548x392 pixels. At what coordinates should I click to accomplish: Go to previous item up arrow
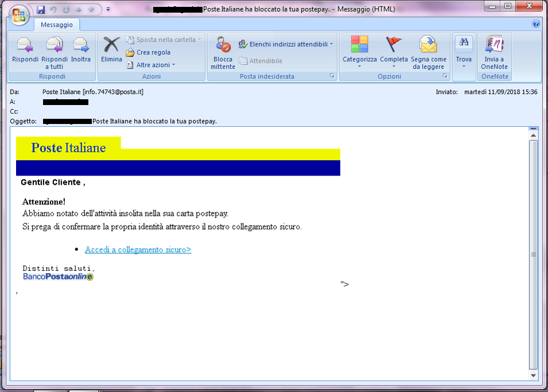pyautogui.click(x=79, y=10)
